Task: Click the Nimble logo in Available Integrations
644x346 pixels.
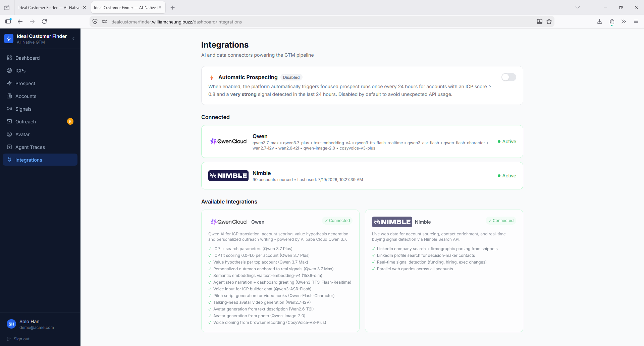Action: point(392,222)
